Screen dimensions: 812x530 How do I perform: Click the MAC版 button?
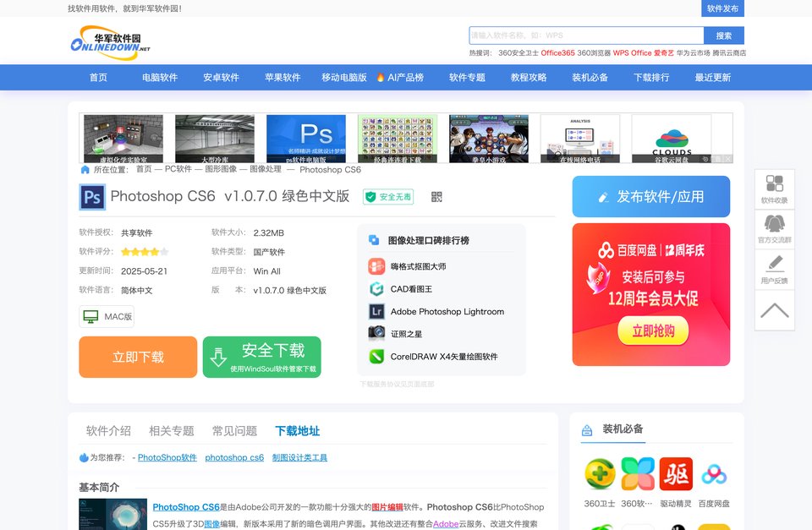(107, 317)
